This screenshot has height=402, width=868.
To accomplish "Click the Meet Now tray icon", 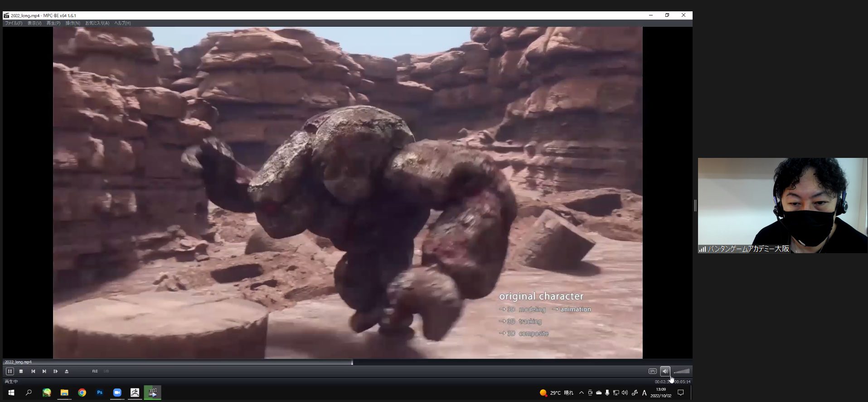I will point(590,393).
